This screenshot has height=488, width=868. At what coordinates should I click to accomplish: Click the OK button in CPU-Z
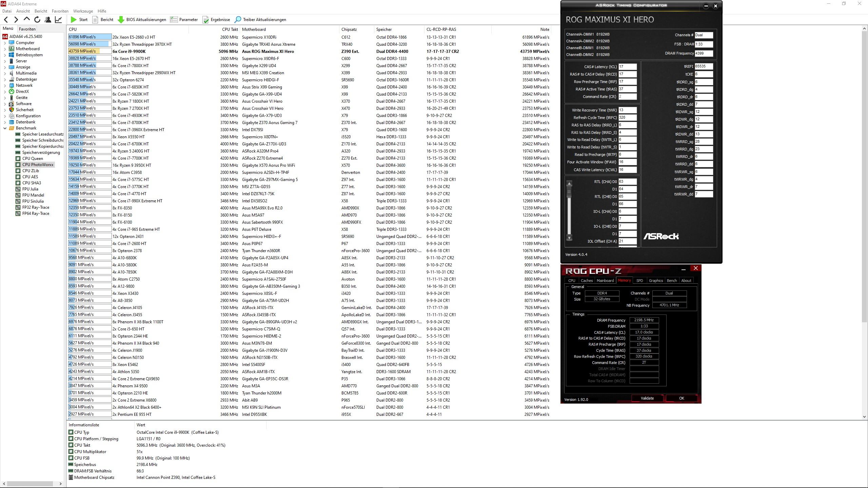pos(682,398)
